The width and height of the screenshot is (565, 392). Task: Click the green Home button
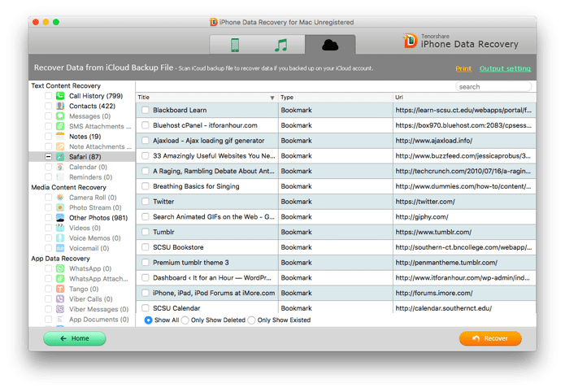75,338
